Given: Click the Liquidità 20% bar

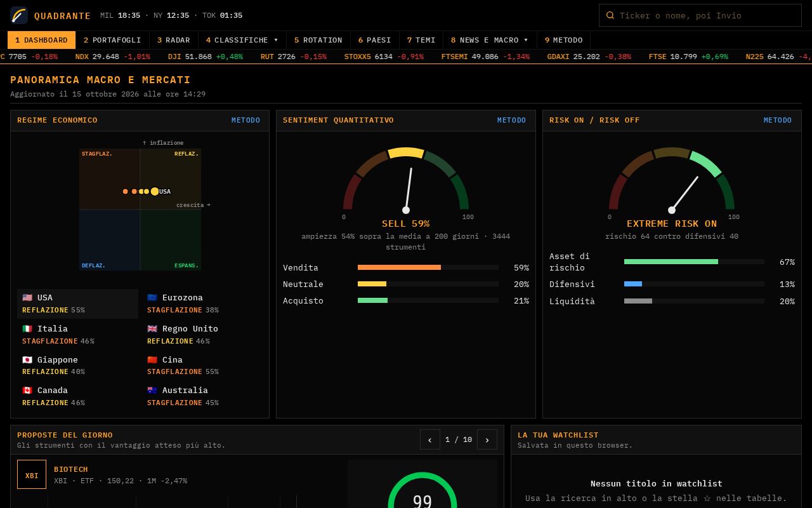Looking at the screenshot, I should [694, 301].
